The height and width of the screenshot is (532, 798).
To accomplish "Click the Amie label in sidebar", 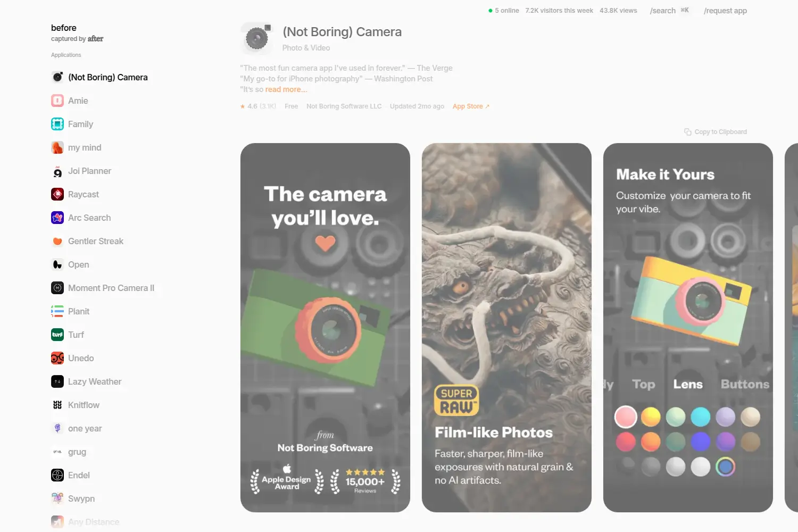I will 78,101.
